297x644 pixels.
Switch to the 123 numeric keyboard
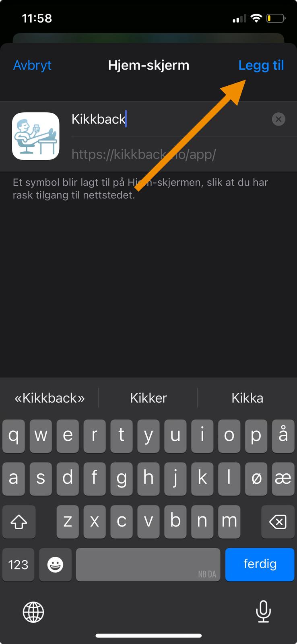(18, 564)
